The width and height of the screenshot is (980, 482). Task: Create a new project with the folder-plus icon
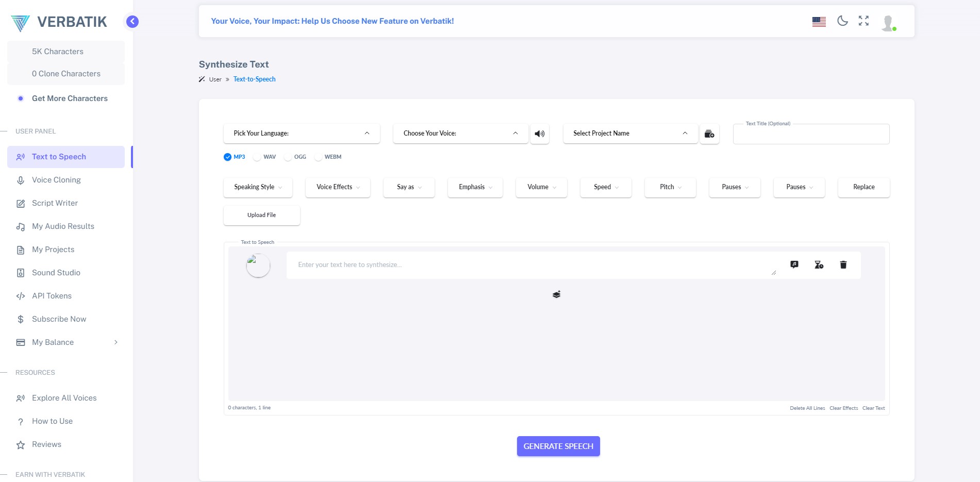(x=709, y=134)
